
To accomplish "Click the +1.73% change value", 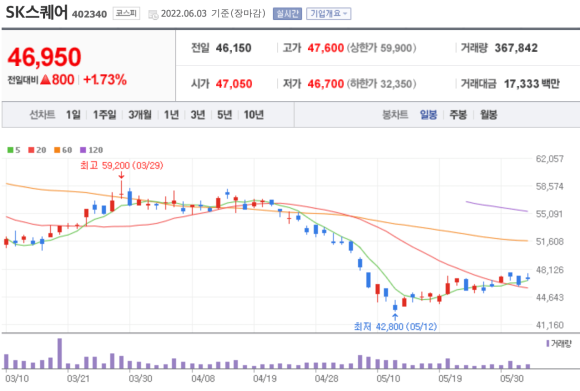I will [105, 80].
